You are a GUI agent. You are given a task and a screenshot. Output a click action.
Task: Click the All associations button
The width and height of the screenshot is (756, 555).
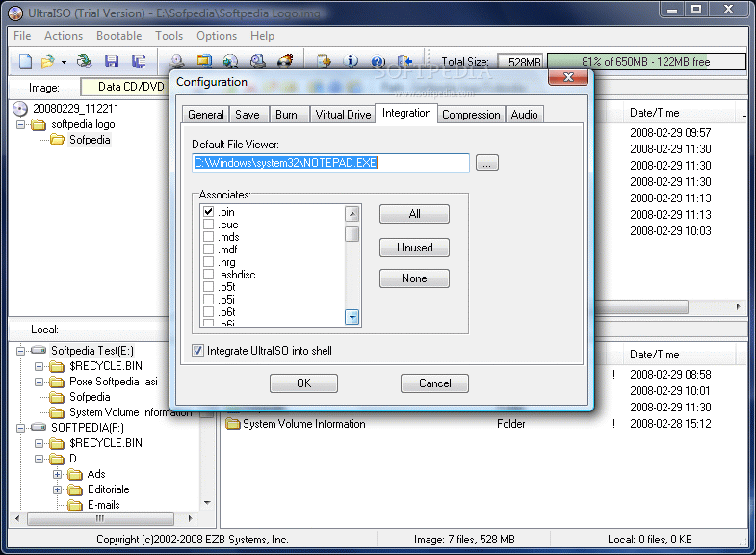[x=414, y=214]
